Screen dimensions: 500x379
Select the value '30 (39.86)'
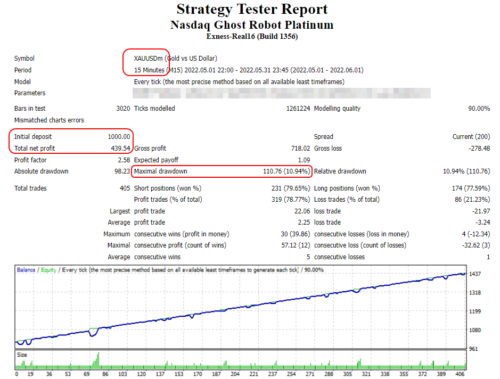click(295, 234)
